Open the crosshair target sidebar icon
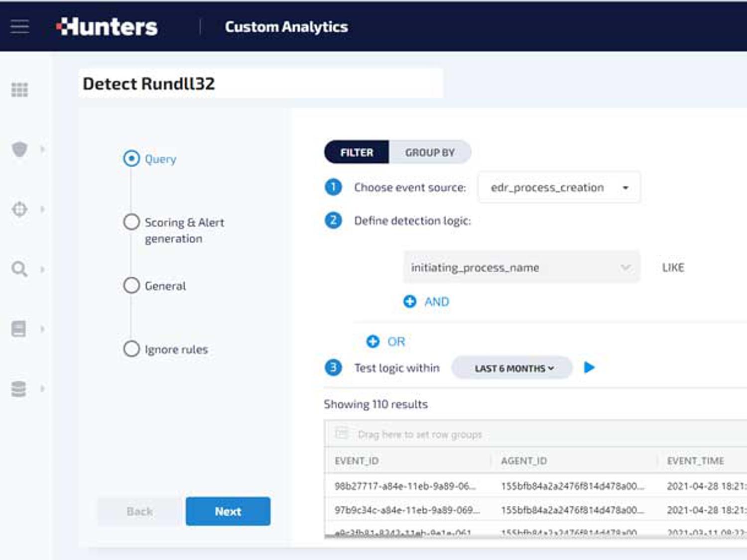747x560 pixels. pyautogui.click(x=19, y=209)
